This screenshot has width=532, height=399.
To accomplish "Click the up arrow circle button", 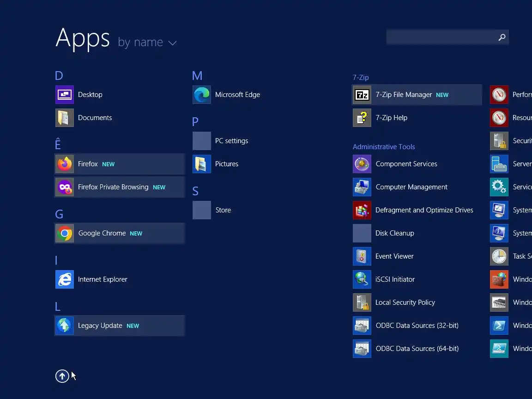I will 62,376.
